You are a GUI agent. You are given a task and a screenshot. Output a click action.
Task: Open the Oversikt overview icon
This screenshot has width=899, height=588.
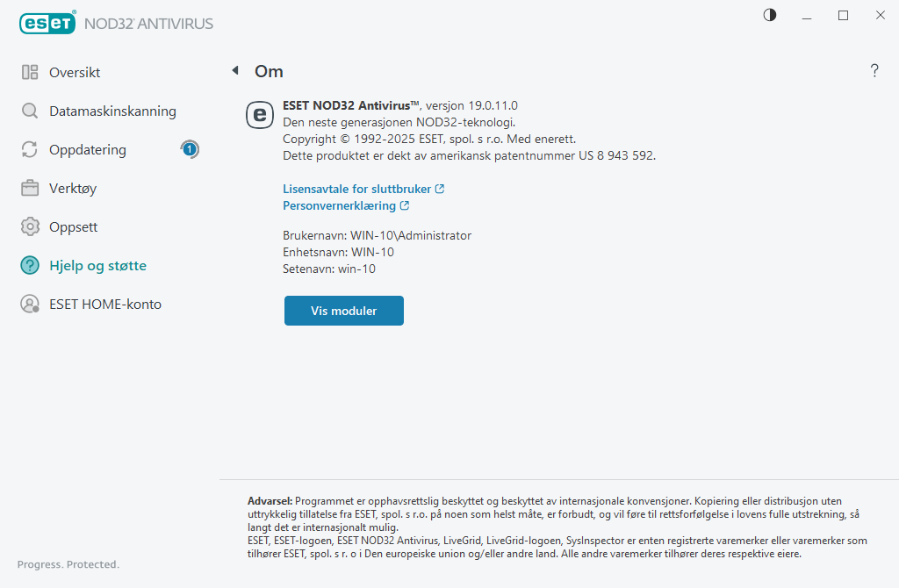[x=29, y=72]
